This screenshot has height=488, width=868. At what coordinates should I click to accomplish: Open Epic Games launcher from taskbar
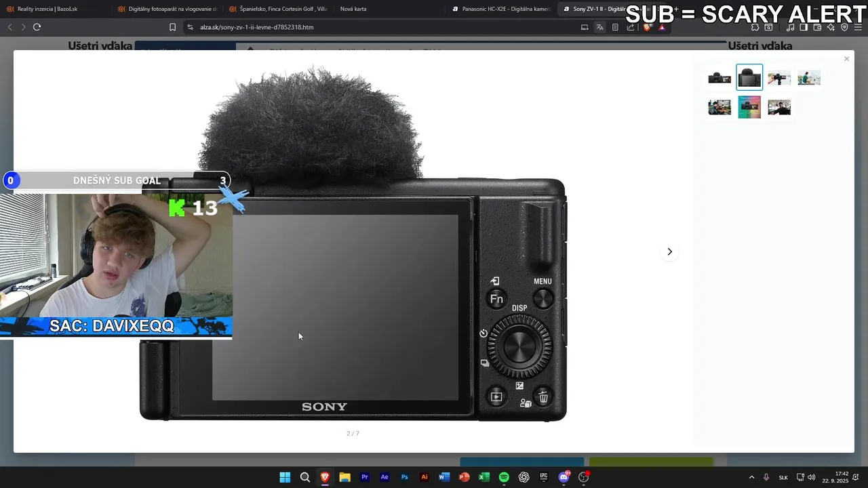pos(544,477)
